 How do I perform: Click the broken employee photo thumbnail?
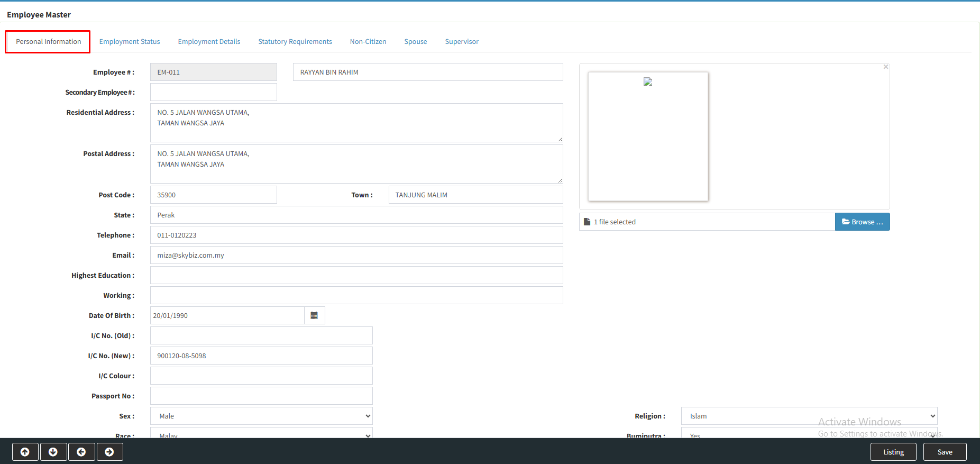(648, 82)
